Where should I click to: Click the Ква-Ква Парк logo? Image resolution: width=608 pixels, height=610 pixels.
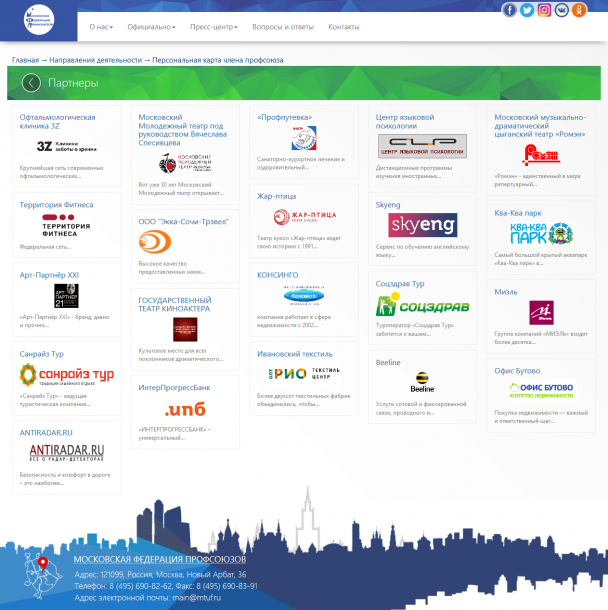541,233
